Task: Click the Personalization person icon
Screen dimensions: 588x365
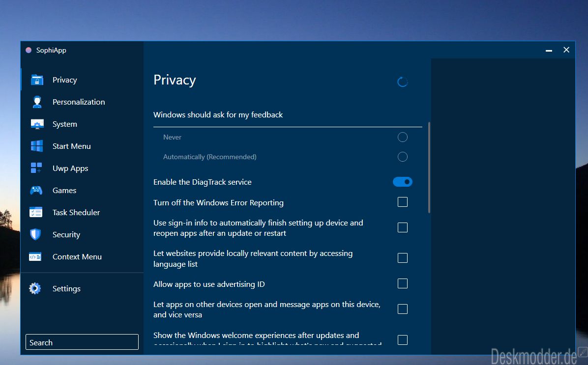Action: click(x=37, y=102)
